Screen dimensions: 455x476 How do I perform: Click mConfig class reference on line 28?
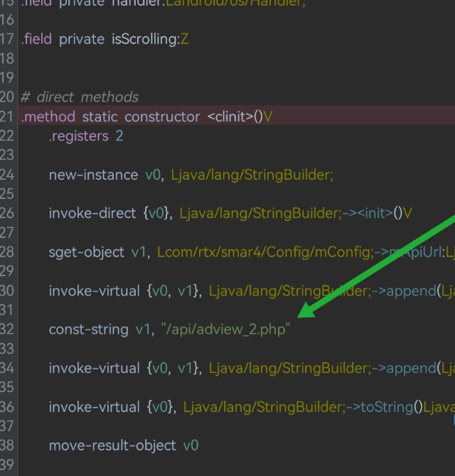[270, 252]
